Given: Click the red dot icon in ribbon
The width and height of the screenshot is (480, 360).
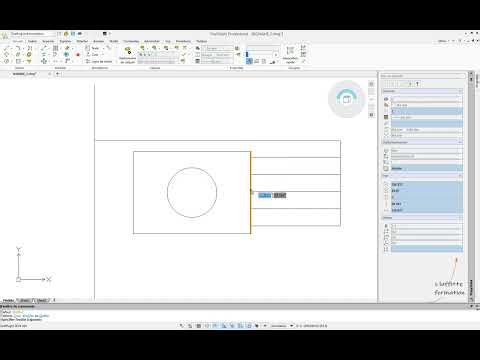Looking at the screenshot, I should coord(78,55).
